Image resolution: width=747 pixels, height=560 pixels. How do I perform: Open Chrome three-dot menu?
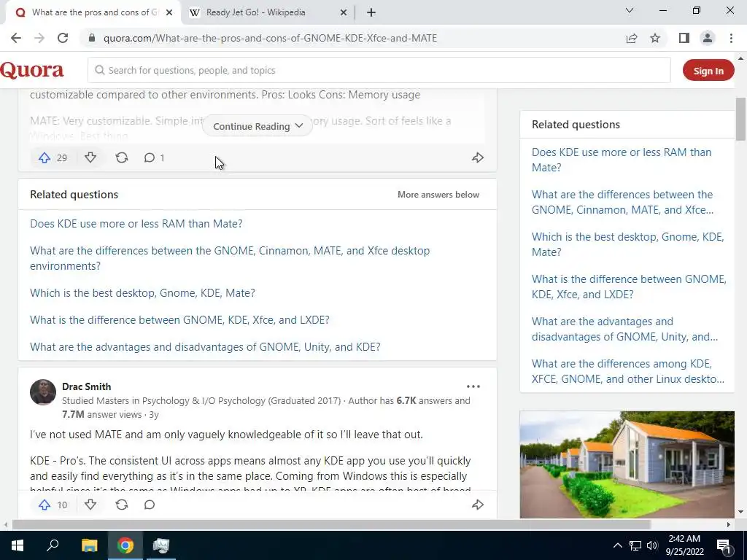tap(731, 38)
